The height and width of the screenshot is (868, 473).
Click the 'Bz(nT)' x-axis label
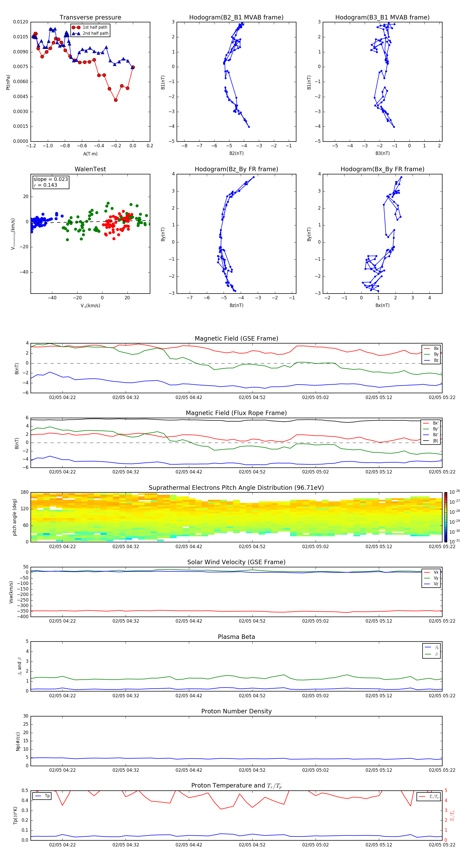[x=236, y=305]
